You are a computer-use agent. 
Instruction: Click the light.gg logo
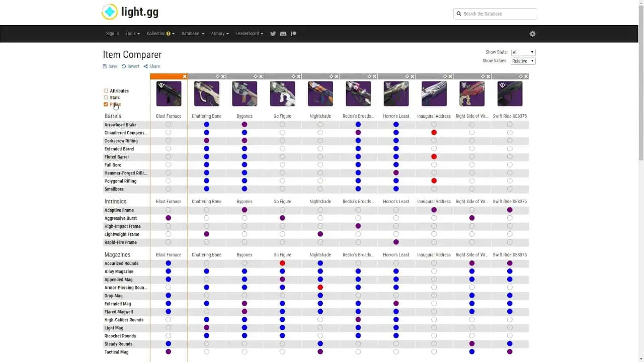(130, 12)
